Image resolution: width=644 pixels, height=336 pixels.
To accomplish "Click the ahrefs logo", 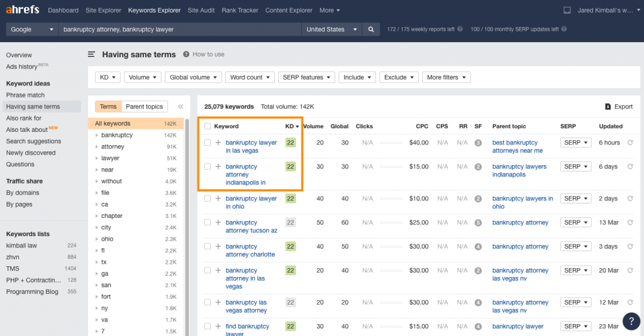I will pyautogui.click(x=23, y=9).
